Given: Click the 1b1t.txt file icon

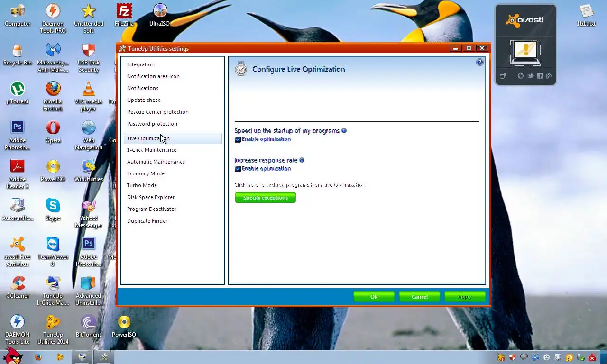Looking at the screenshot, I should (x=586, y=15).
